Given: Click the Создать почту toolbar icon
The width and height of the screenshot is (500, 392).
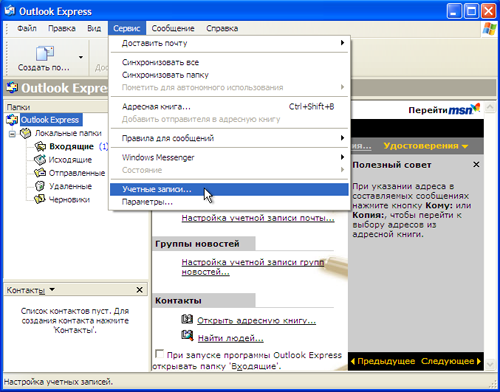Looking at the screenshot, I should coord(45,53).
